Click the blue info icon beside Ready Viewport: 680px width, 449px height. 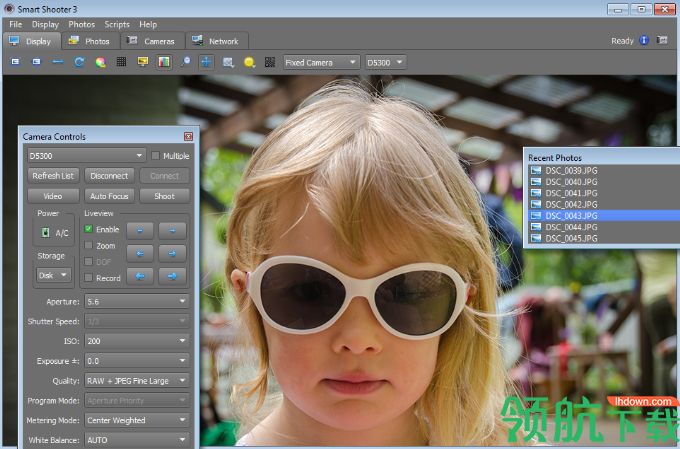click(644, 40)
